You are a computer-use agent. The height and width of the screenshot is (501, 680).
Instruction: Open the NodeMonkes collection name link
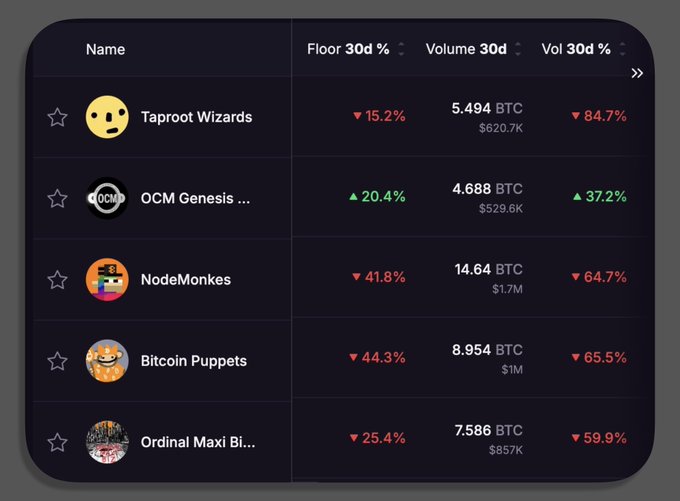coord(186,279)
